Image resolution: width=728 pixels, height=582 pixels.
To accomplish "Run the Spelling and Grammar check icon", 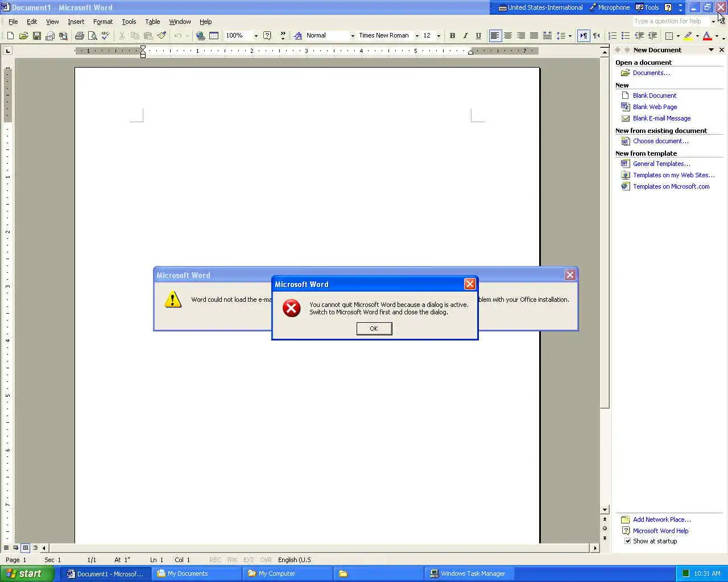I will coord(105,36).
